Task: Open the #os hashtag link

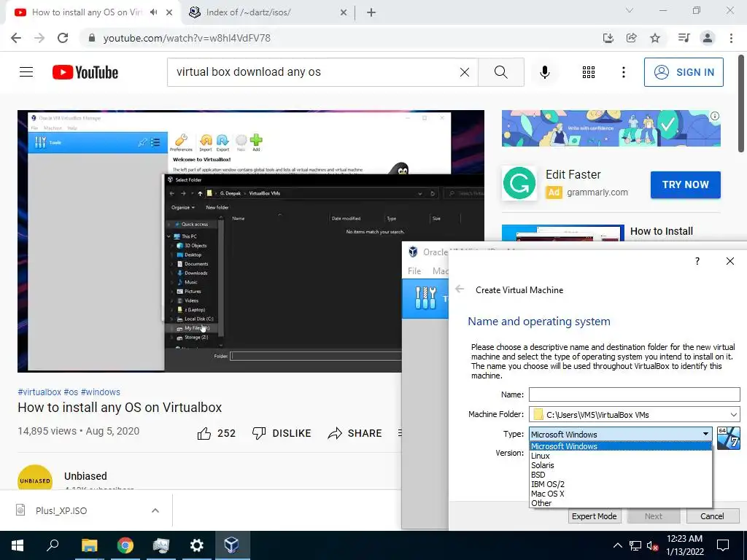Action: pyautogui.click(x=71, y=392)
